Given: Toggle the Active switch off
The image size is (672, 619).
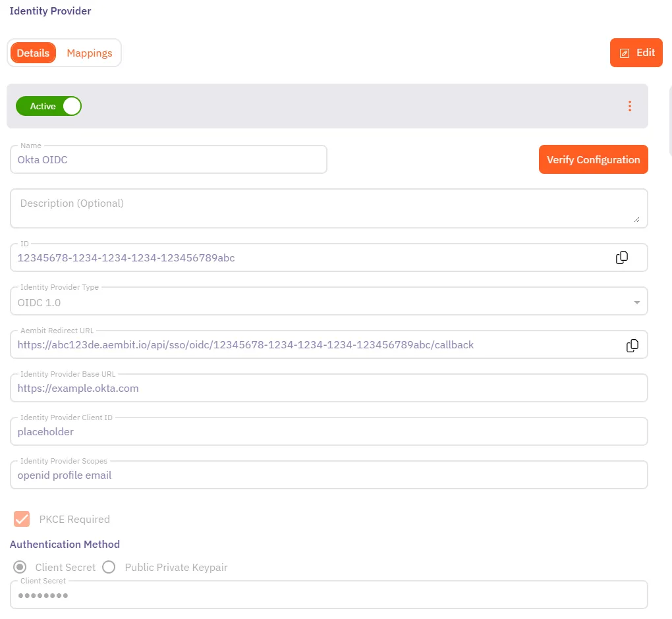Looking at the screenshot, I should click(49, 106).
